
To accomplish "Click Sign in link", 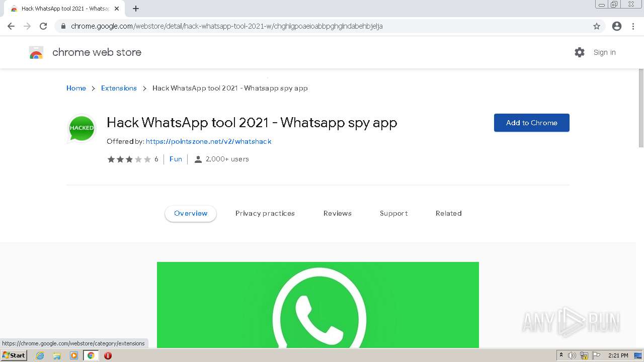I will [x=604, y=52].
